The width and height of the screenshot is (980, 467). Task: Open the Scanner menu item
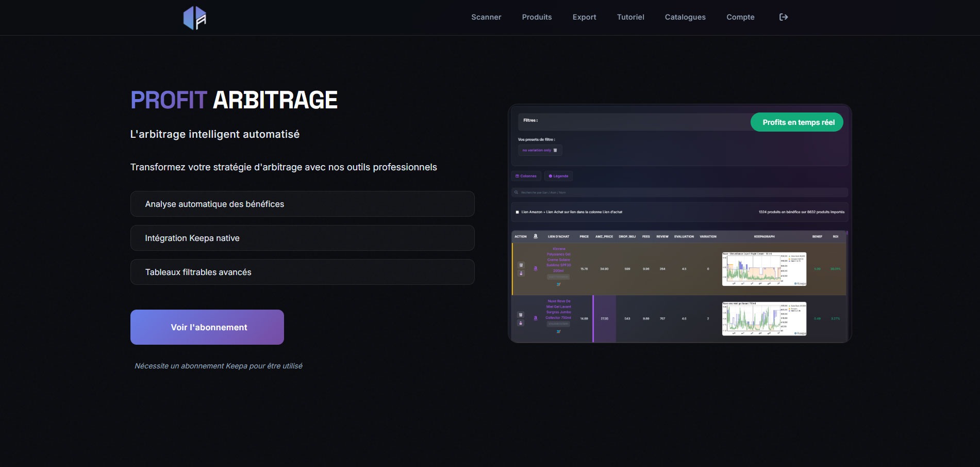coord(486,17)
